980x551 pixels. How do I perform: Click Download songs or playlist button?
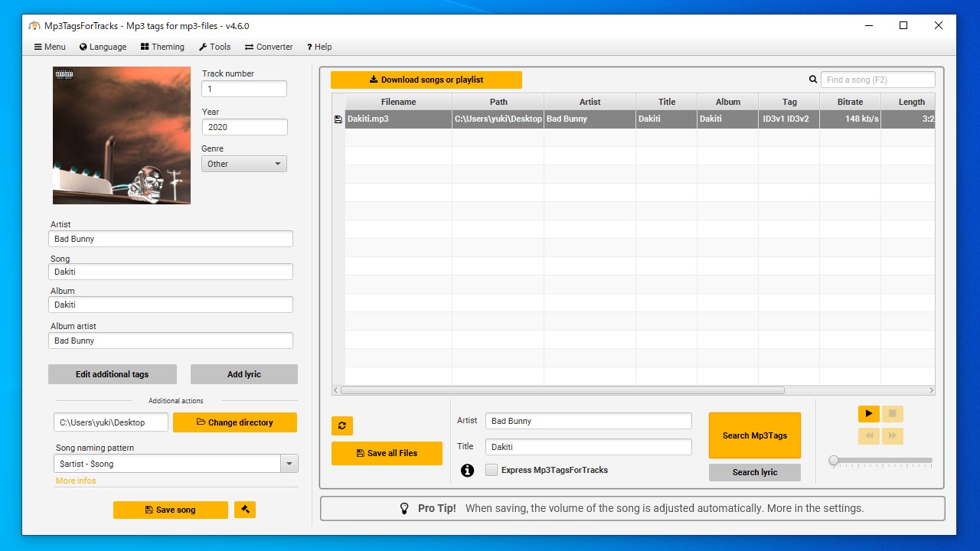click(426, 80)
